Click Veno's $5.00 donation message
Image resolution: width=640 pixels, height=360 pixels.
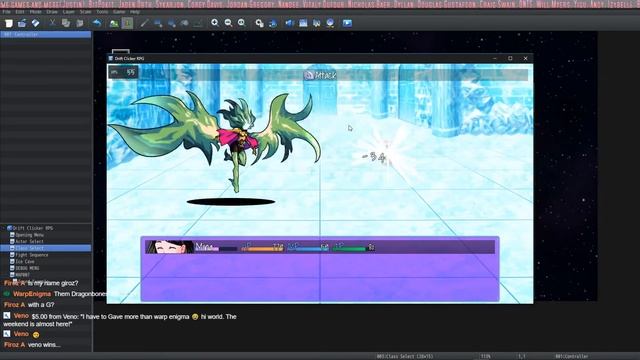120,320
